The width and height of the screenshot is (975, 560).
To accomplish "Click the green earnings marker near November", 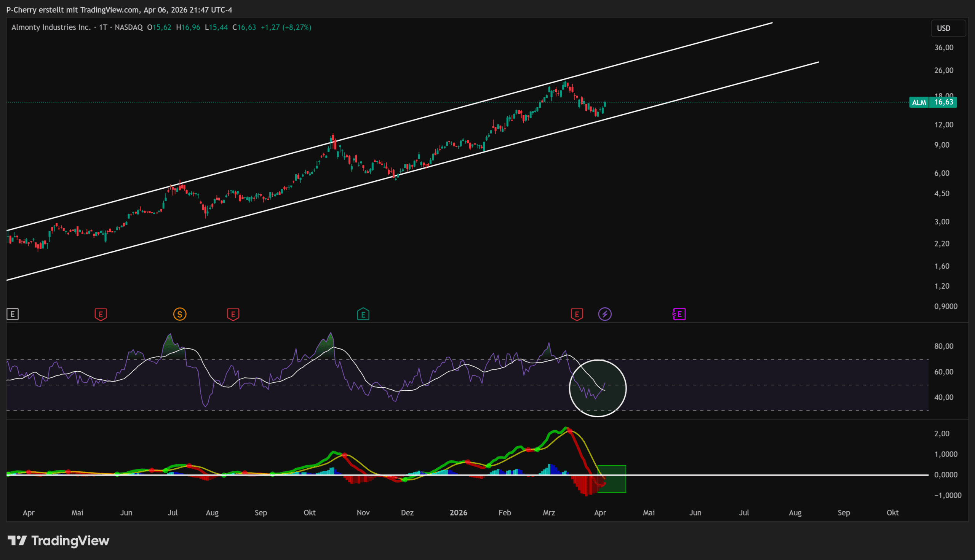I will (363, 314).
